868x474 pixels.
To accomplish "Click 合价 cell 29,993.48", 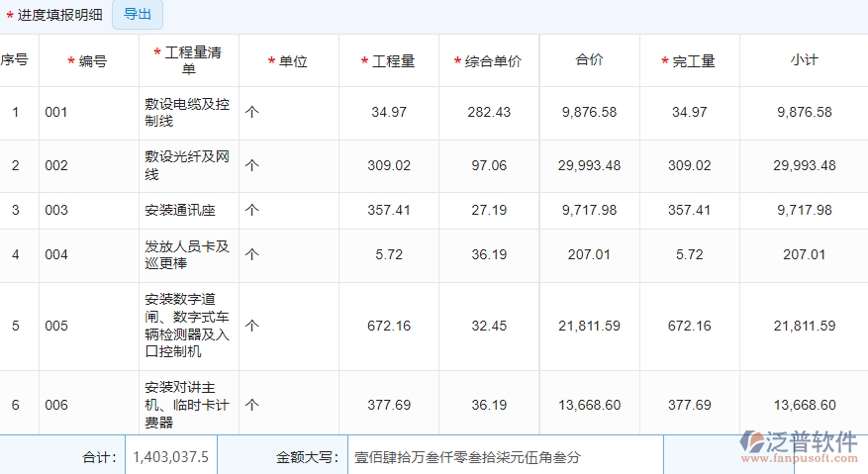I will tap(589, 165).
